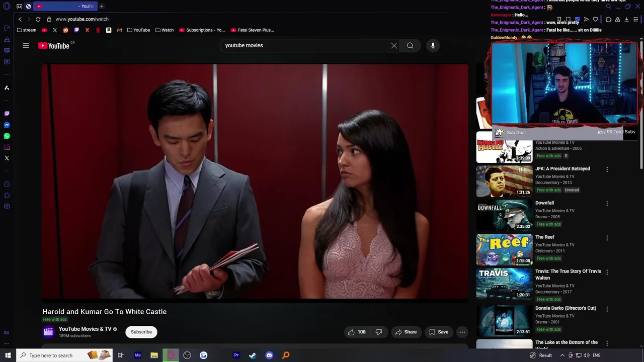Add page to bookmarks with heart icon

596,20
